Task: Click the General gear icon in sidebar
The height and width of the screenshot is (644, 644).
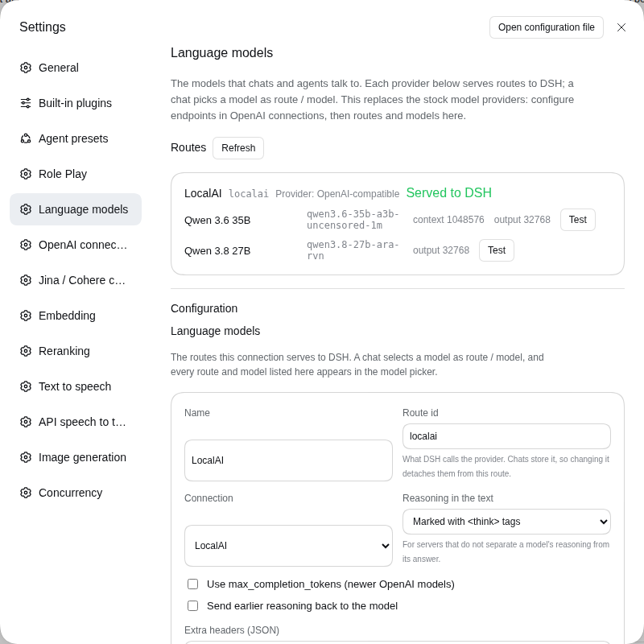Action: (26, 68)
